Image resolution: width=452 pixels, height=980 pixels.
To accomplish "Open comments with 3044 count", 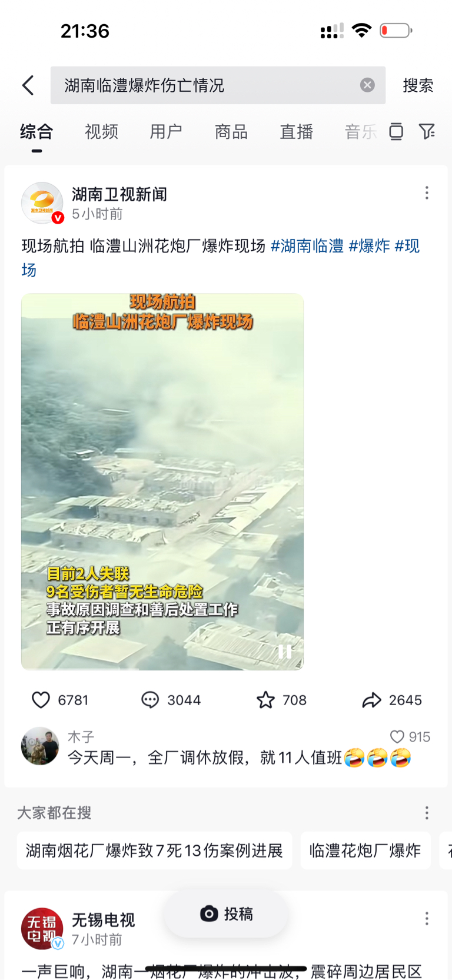I will pyautogui.click(x=150, y=700).
